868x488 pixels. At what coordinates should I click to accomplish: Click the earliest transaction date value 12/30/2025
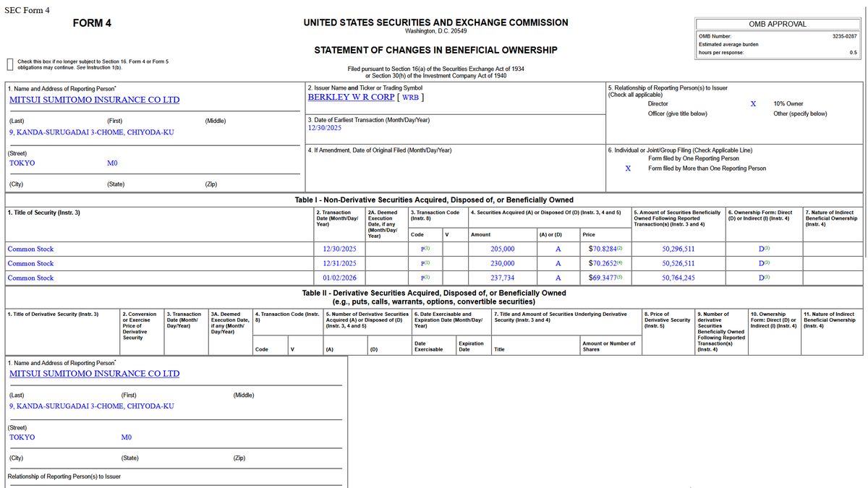click(325, 128)
